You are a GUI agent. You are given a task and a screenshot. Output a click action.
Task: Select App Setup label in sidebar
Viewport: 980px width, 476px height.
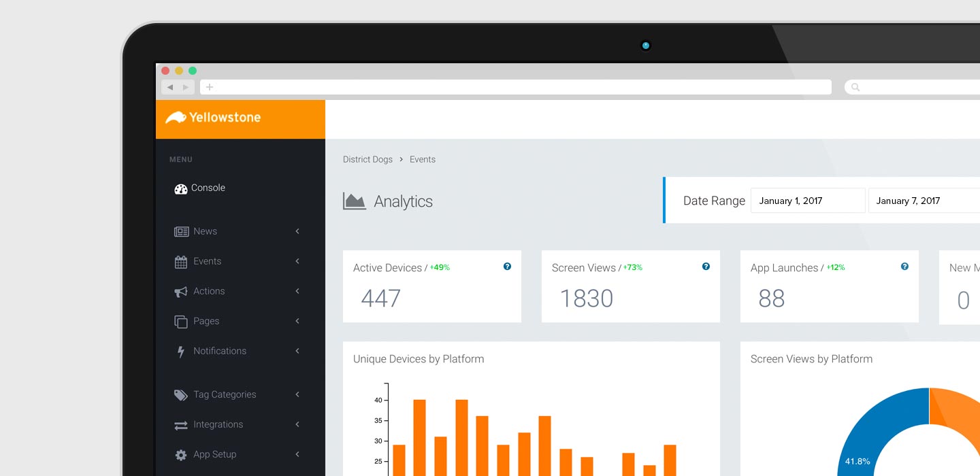click(214, 454)
